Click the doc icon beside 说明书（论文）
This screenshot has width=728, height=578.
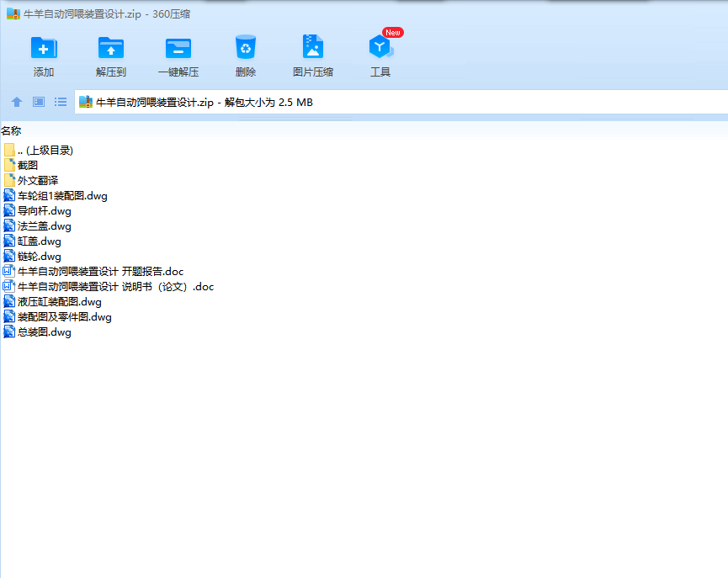point(8,286)
